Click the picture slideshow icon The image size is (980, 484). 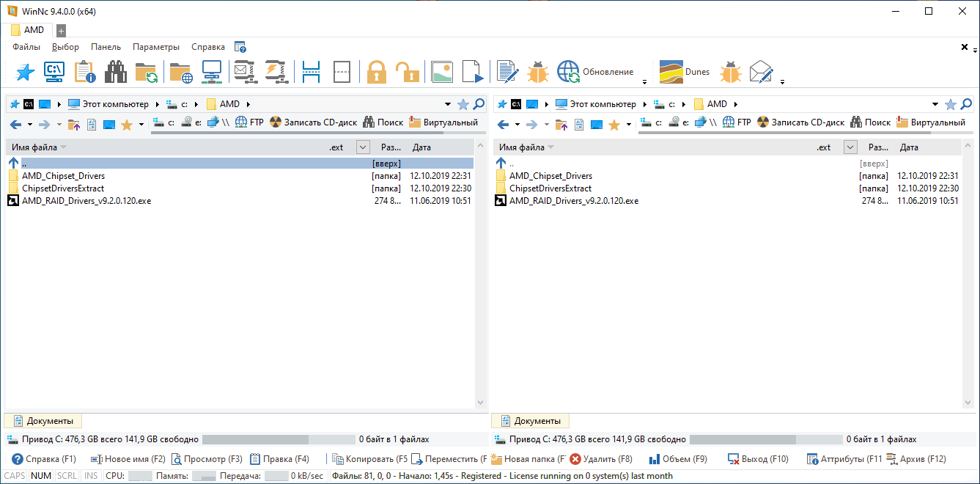441,72
